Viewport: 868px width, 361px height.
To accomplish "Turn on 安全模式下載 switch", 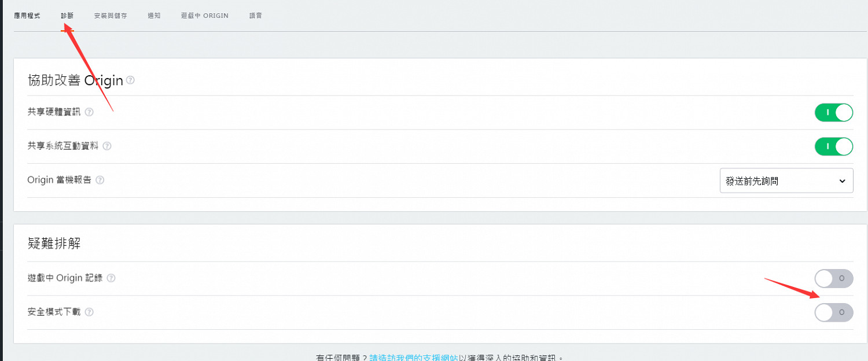I will 833,312.
